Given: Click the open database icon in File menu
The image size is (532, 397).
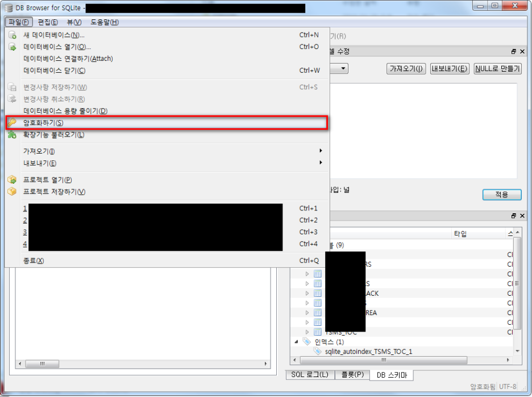Looking at the screenshot, I should point(12,47).
